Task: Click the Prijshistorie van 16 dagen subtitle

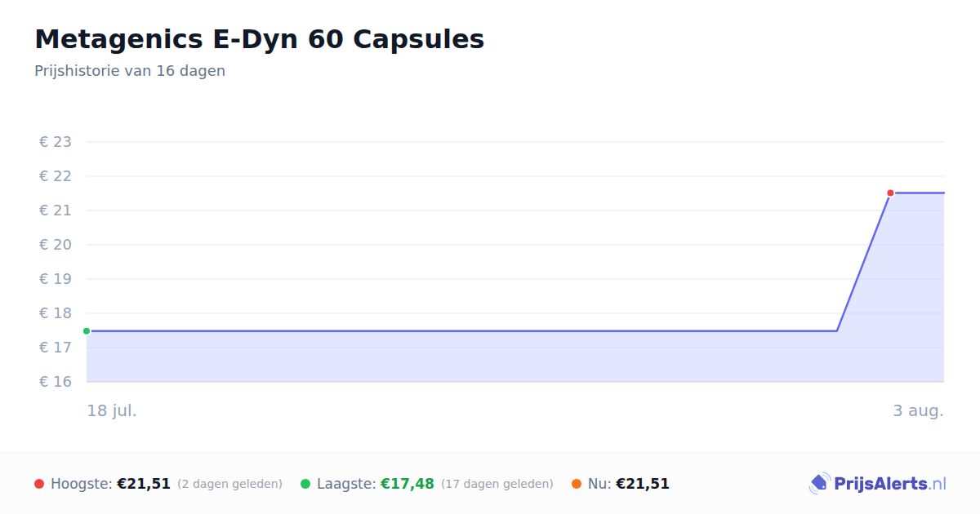Action: pyautogui.click(x=130, y=71)
